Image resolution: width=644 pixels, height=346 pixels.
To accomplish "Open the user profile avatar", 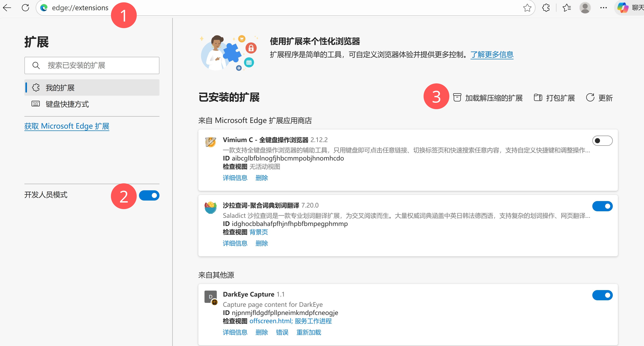I will coord(585,8).
